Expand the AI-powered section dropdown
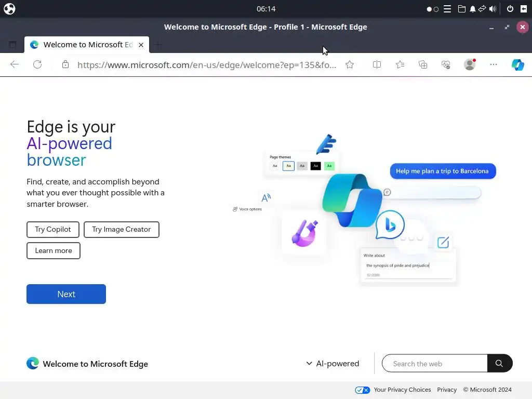The width and height of the screenshot is (532, 399). click(x=332, y=363)
